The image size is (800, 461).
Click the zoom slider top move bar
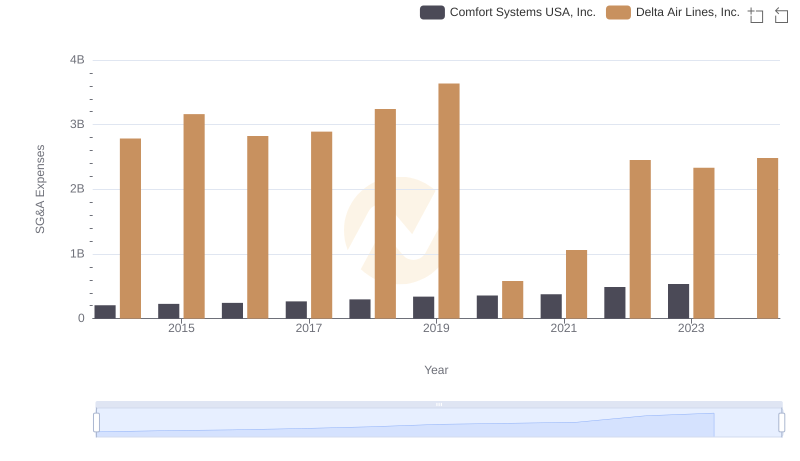coord(439,404)
